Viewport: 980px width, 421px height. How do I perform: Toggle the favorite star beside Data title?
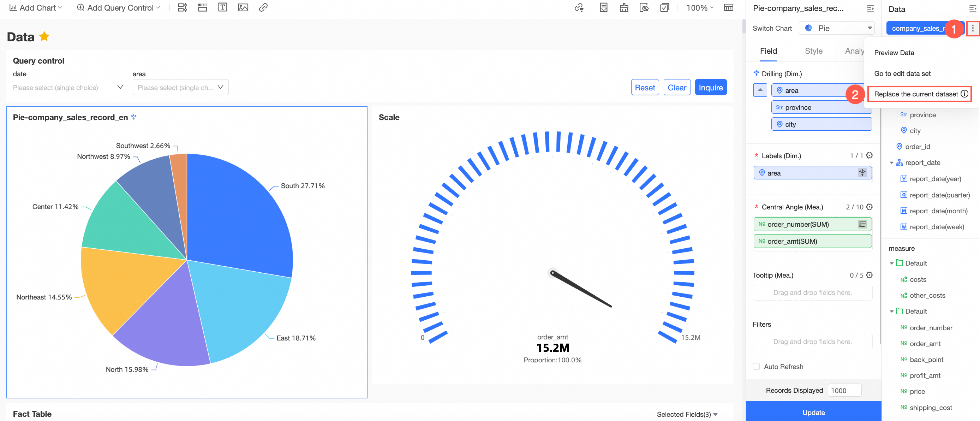pyautogui.click(x=44, y=36)
